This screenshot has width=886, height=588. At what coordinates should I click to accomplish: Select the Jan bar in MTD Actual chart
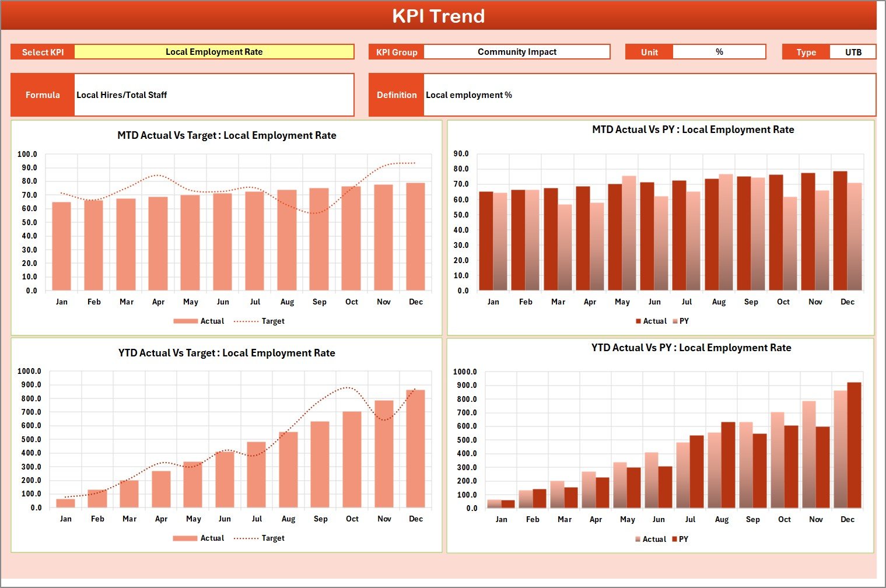coord(62,245)
